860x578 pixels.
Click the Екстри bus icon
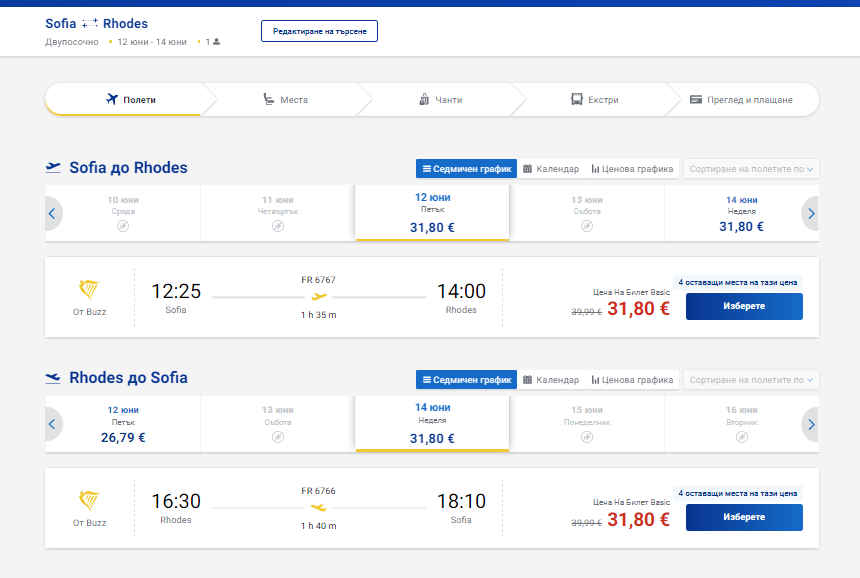(576, 99)
